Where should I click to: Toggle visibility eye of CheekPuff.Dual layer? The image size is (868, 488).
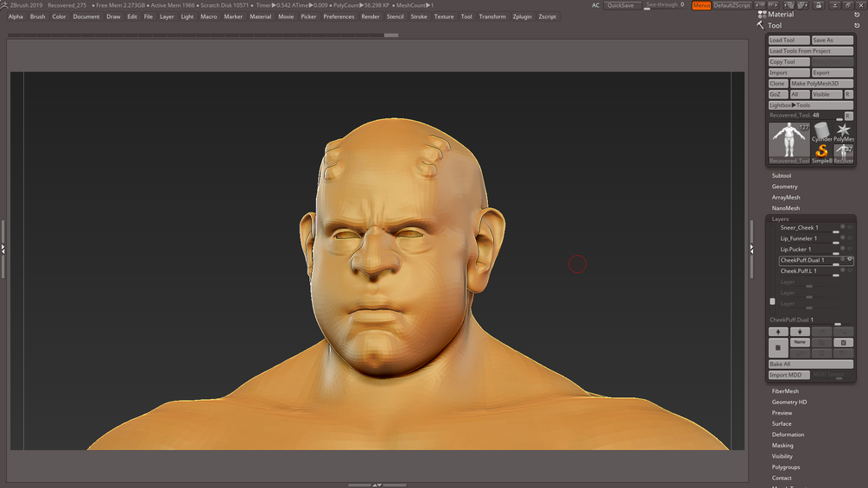coord(850,260)
